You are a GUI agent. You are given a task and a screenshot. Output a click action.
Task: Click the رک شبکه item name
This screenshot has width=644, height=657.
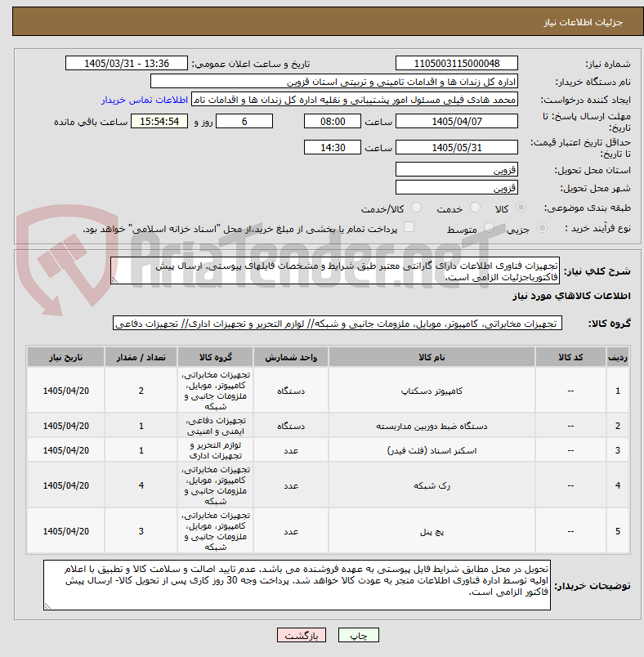coord(432,485)
